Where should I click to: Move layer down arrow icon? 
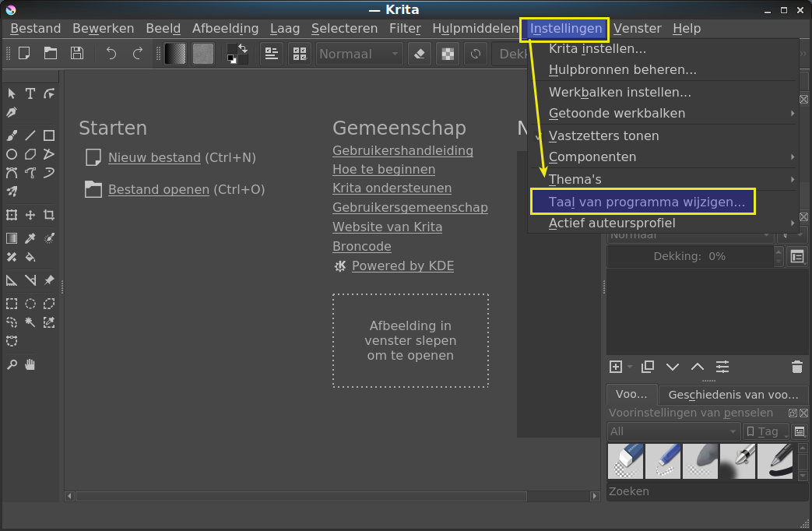tap(673, 367)
